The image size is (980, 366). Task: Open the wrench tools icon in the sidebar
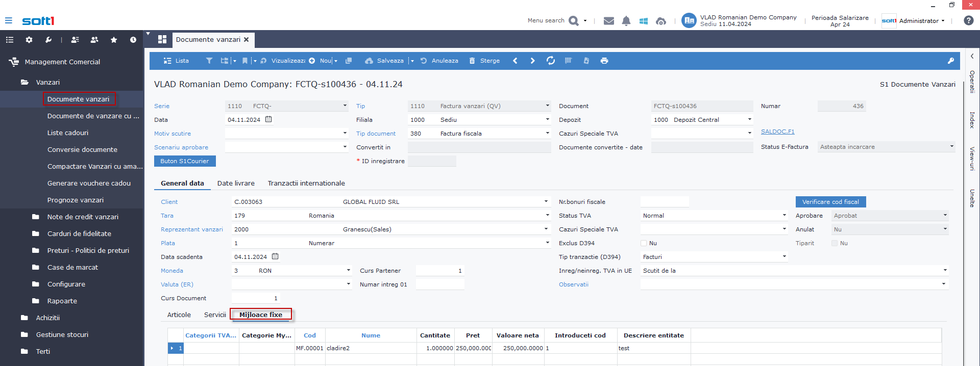pyautogui.click(x=48, y=40)
